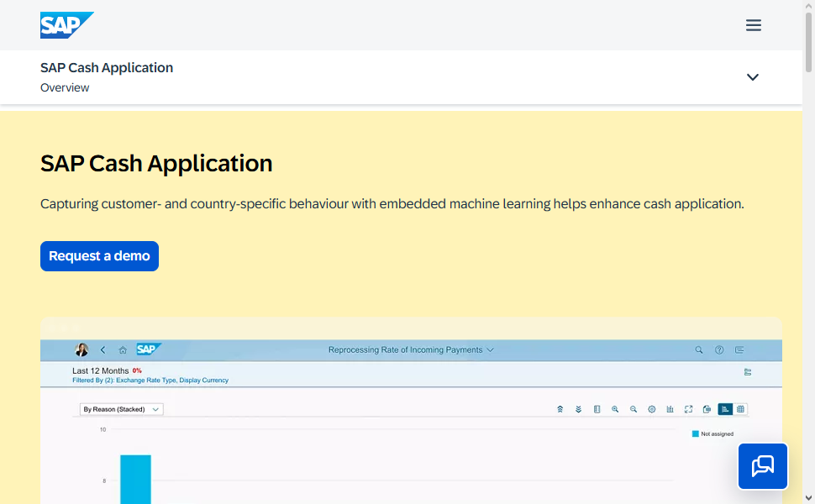Click the home icon in the demo app

[123, 350]
